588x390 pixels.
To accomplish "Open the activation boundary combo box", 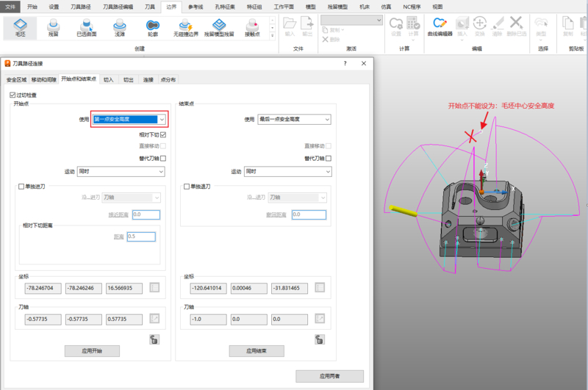I will (x=351, y=20).
